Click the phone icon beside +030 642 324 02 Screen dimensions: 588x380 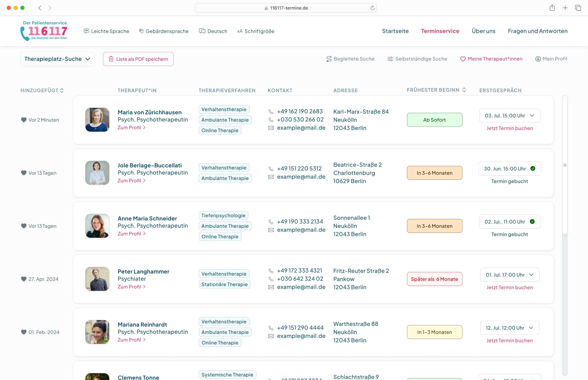click(x=271, y=279)
